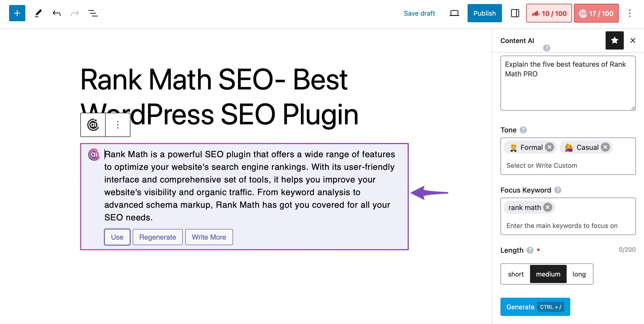
Task: Open the SEO score 10/100 badge
Action: (549, 13)
